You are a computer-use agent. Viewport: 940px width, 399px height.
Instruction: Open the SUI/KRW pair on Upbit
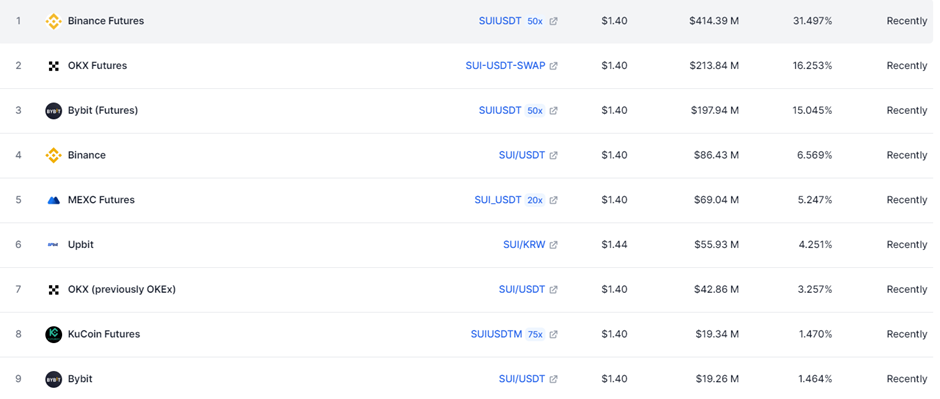(524, 245)
